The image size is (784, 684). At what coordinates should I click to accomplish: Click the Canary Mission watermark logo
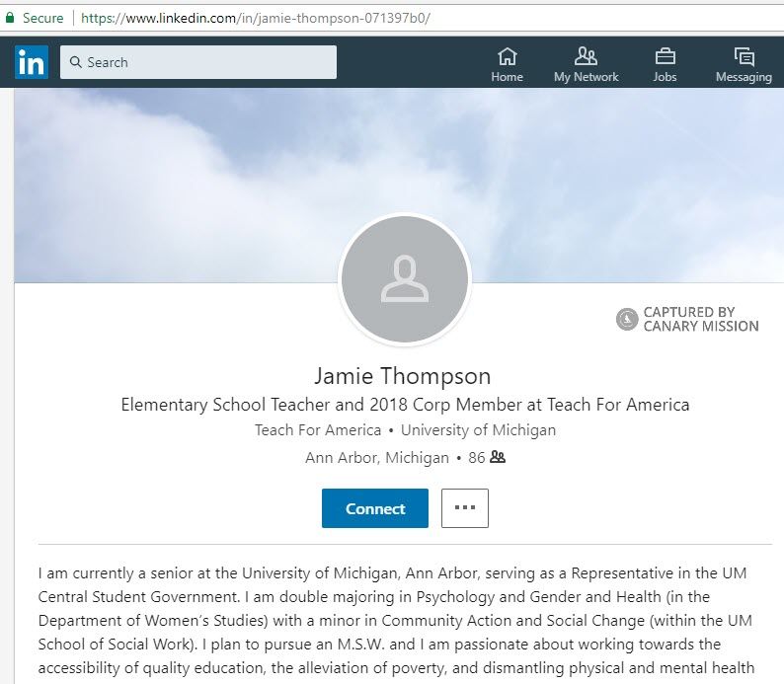click(626, 319)
